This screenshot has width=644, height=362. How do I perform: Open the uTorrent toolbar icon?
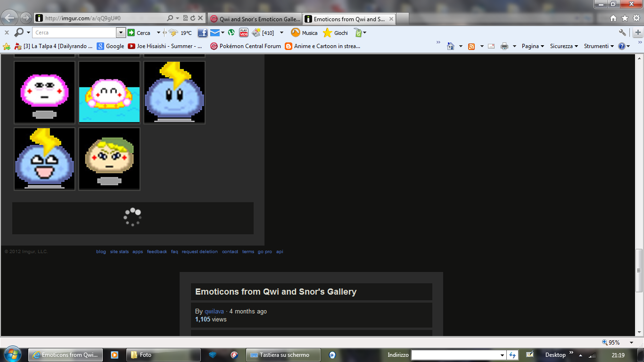click(231, 33)
